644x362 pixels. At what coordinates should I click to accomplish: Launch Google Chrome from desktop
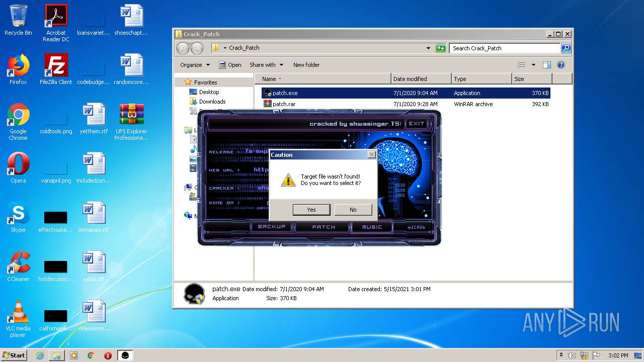point(18,122)
